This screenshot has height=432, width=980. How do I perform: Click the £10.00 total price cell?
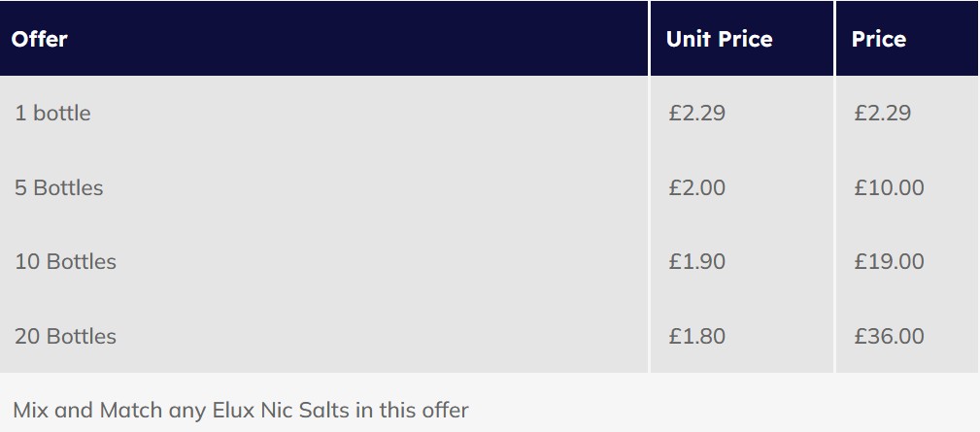click(x=889, y=187)
